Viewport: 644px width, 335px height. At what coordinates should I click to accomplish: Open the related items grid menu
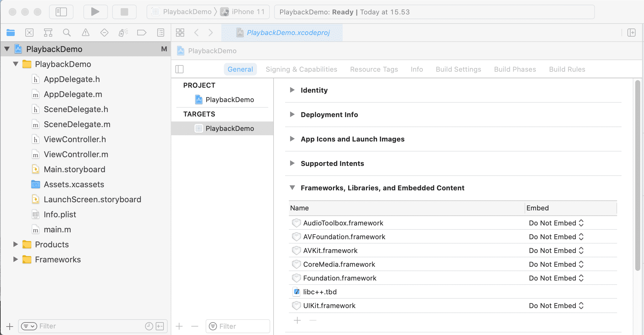point(180,33)
